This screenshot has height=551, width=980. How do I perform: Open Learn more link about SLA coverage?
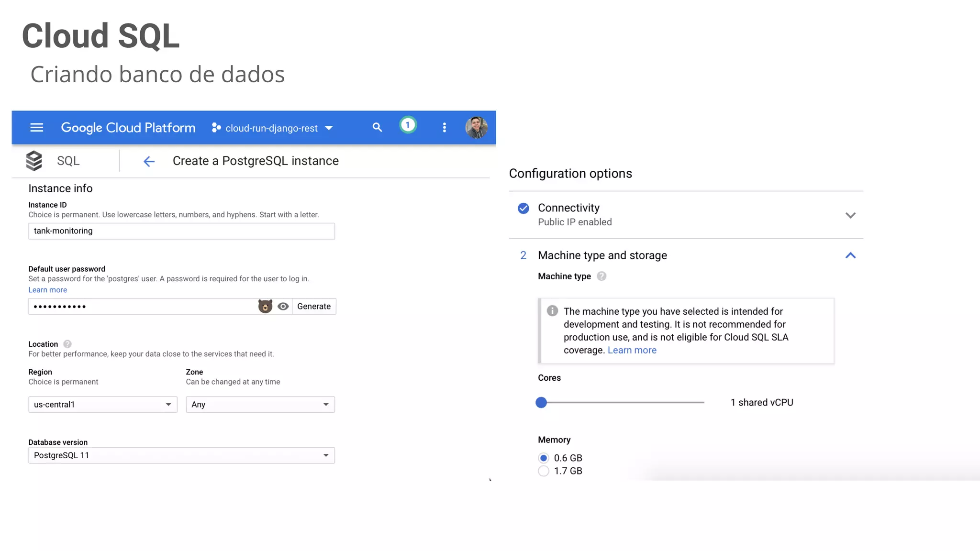(632, 350)
